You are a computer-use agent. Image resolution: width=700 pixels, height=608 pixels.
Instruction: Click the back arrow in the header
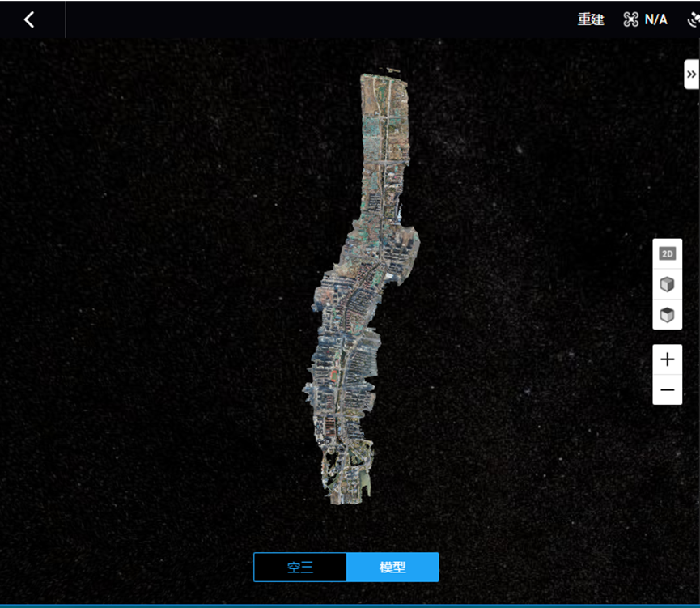click(29, 19)
